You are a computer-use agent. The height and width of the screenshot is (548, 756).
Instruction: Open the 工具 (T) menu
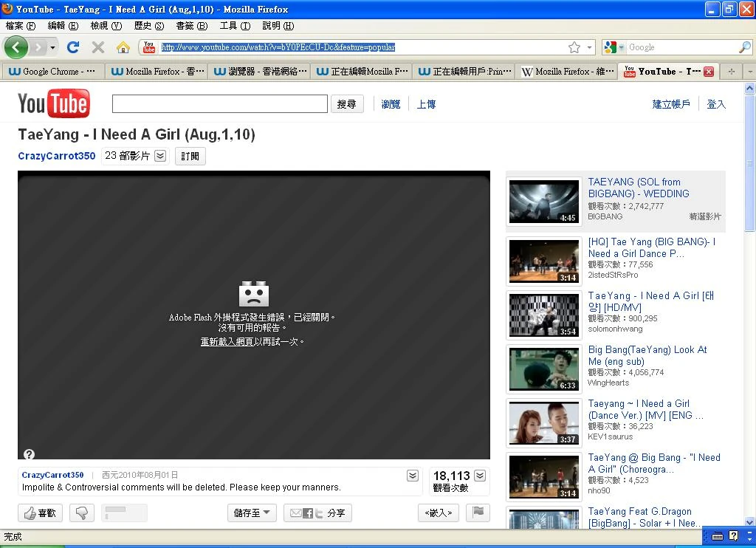coord(235,26)
